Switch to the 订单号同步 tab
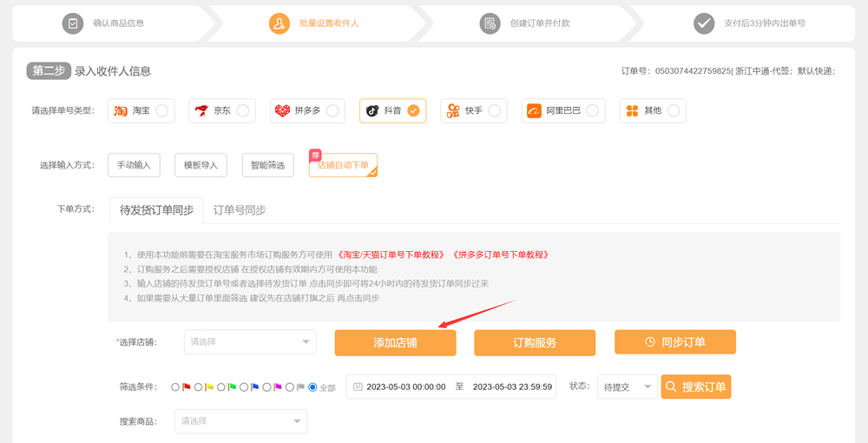 click(240, 210)
